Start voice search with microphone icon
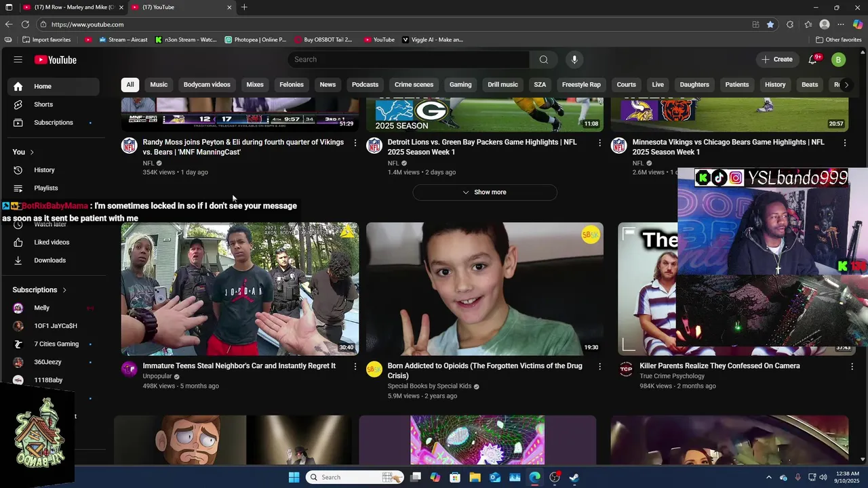This screenshot has height=488, width=868. 574,60
